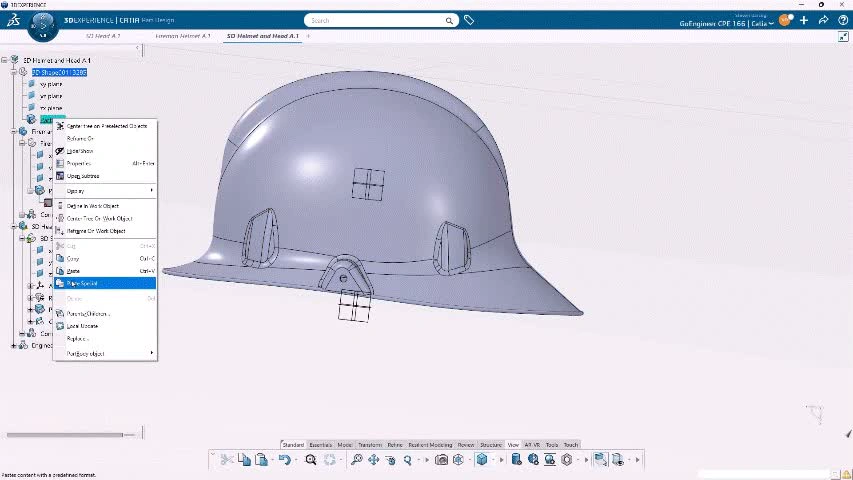Toggle the tree display icon in toolbar
This screenshot has width=853, height=480.
click(x=600, y=460)
